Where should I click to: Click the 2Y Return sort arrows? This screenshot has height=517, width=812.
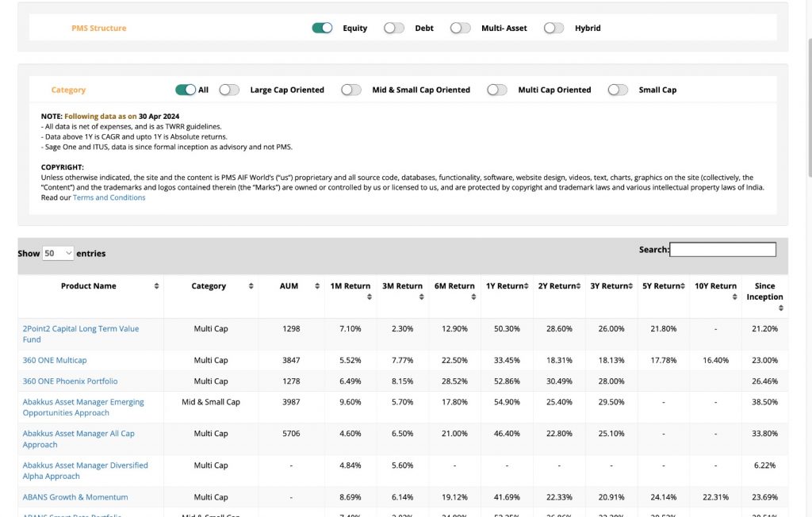[x=578, y=286]
